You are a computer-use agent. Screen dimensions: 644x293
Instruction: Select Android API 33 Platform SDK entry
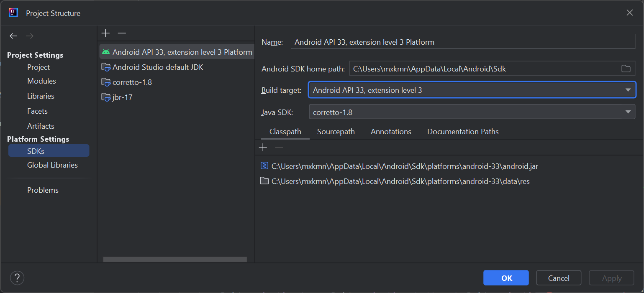pos(177,52)
